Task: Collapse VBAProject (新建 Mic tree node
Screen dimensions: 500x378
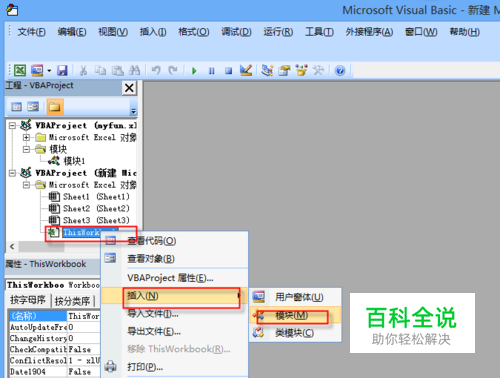Action: point(12,173)
